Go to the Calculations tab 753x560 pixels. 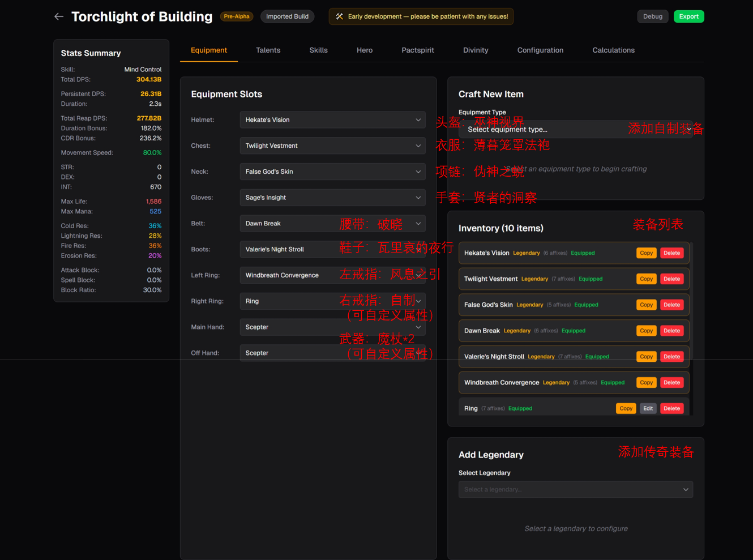(613, 50)
